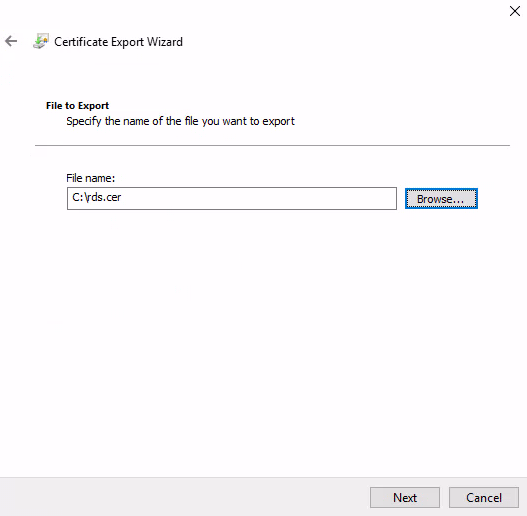The width and height of the screenshot is (527, 516).
Task: Proceed with the Next button
Action: [405, 498]
